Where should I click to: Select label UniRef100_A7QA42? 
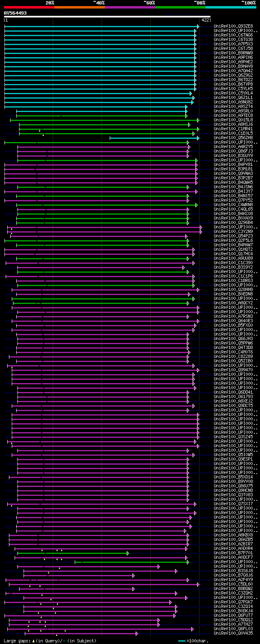tap(233, 71)
